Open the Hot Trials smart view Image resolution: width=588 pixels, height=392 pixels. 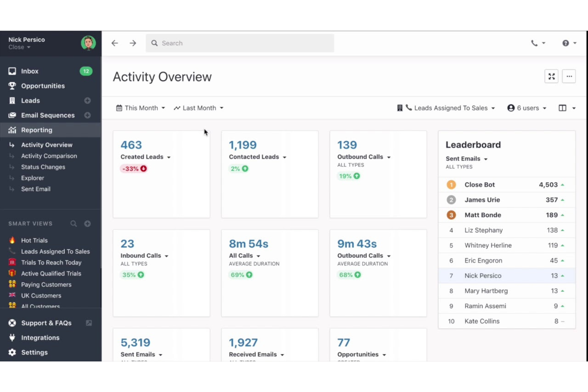point(34,240)
